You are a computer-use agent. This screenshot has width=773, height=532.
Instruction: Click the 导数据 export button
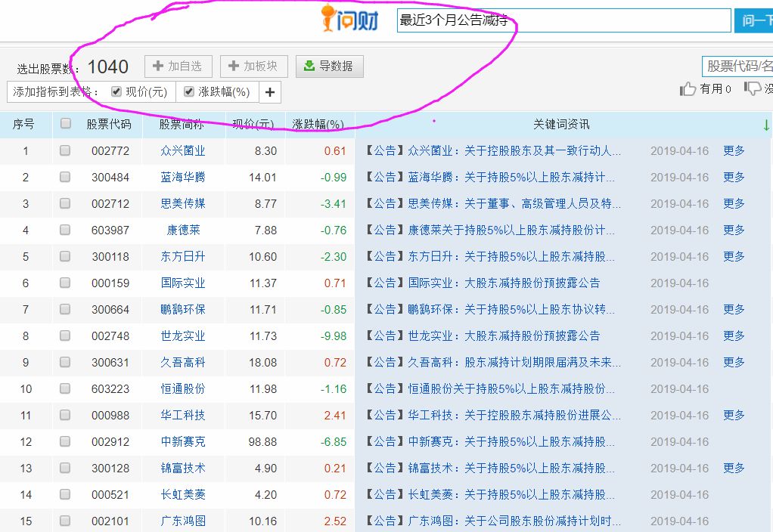click(x=329, y=66)
